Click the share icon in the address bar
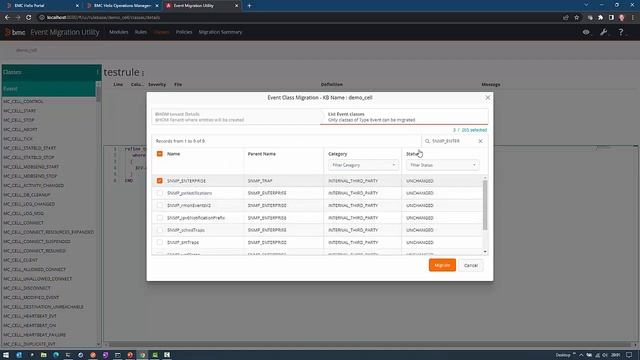 pos(565,18)
